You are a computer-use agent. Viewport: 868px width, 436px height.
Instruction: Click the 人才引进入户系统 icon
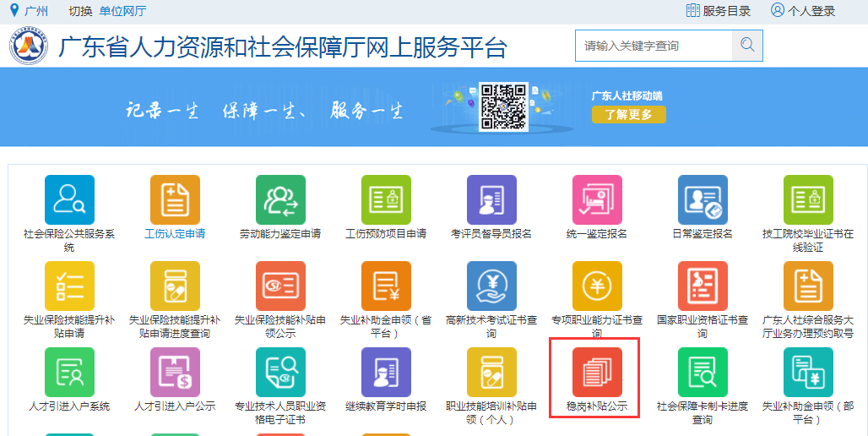pyautogui.click(x=69, y=372)
